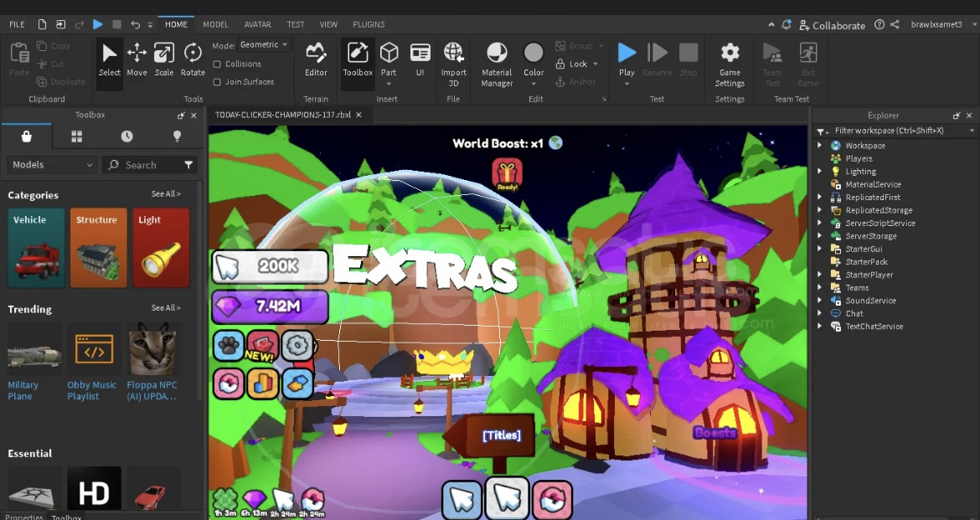Open the dropdown arrow under Part
This screenshot has height=520, width=980.
389,84
